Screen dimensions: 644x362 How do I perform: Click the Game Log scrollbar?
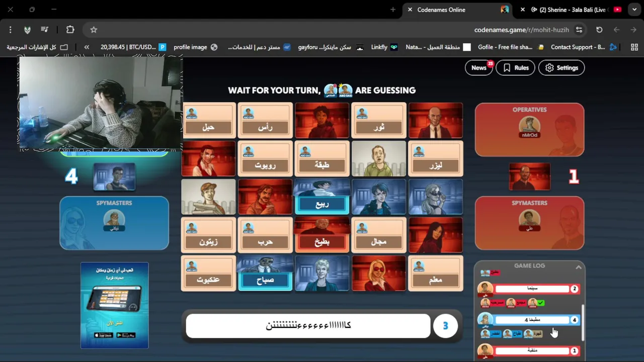[x=583, y=322]
